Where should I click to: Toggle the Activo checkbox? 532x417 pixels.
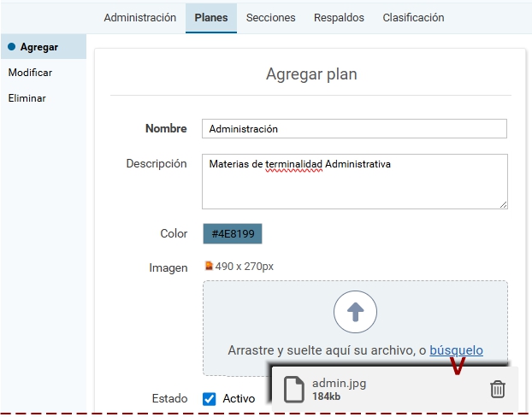[x=210, y=398]
